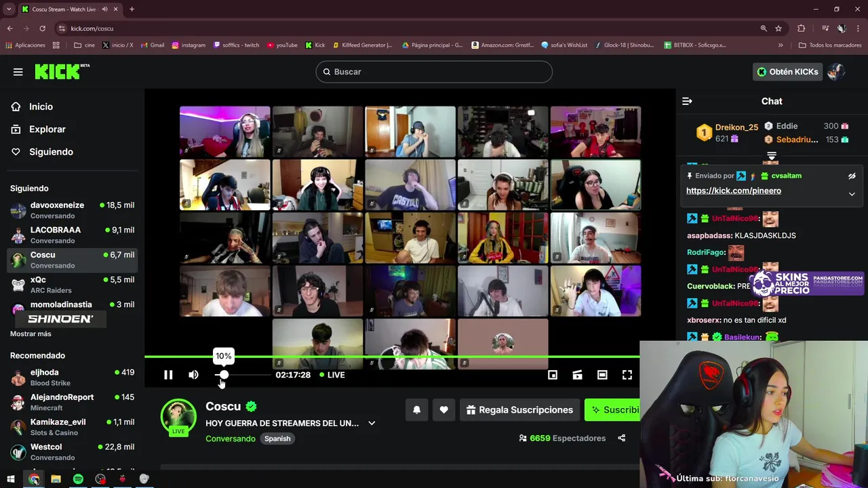Screen dimensions: 868x488
Task: Mute the Coscu Stream tab audio
Action: click(104, 9)
